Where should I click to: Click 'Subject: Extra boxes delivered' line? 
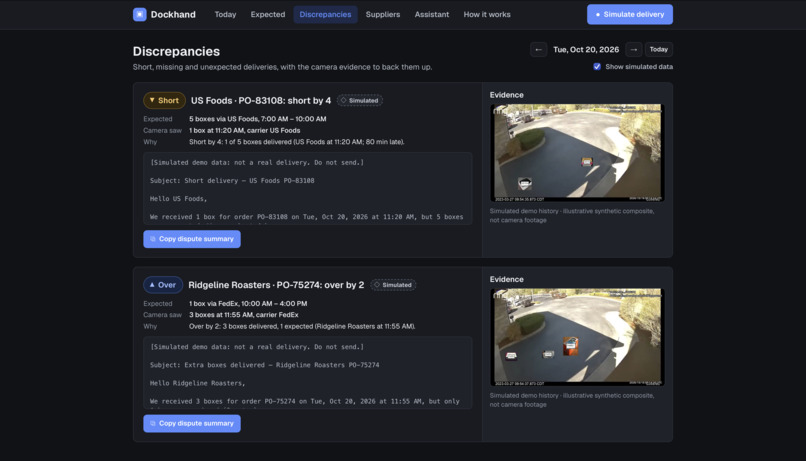[264, 365]
